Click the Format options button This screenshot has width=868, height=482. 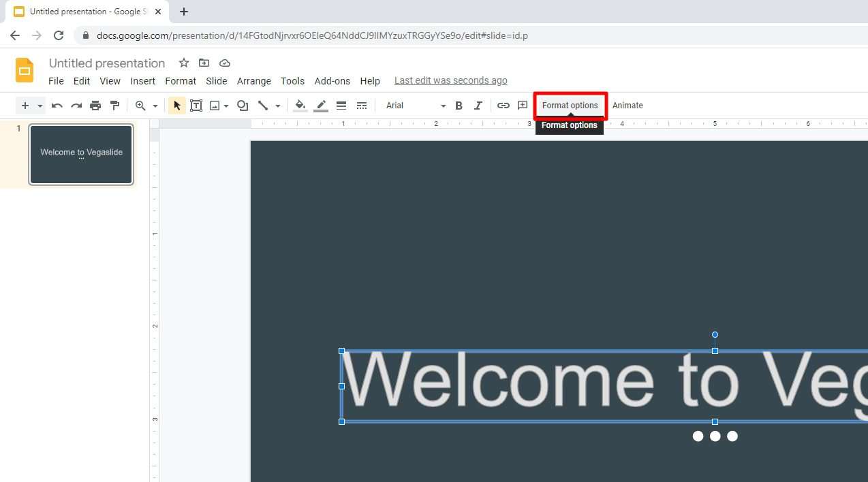pyautogui.click(x=570, y=105)
